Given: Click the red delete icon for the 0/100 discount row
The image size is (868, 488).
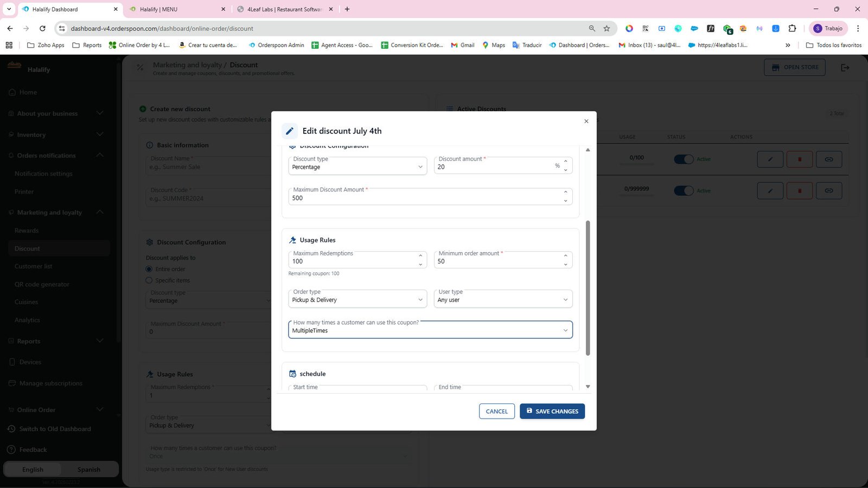Looking at the screenshot, I should [800, 159].
